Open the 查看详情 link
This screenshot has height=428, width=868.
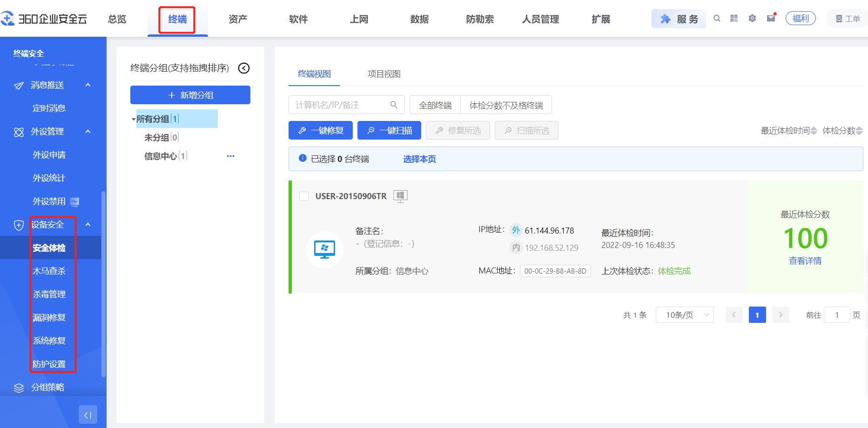805,261
